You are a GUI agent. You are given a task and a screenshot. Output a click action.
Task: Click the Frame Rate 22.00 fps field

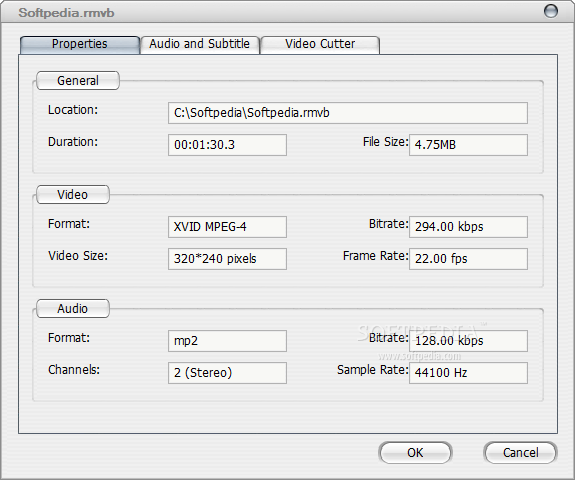(468, 259)
